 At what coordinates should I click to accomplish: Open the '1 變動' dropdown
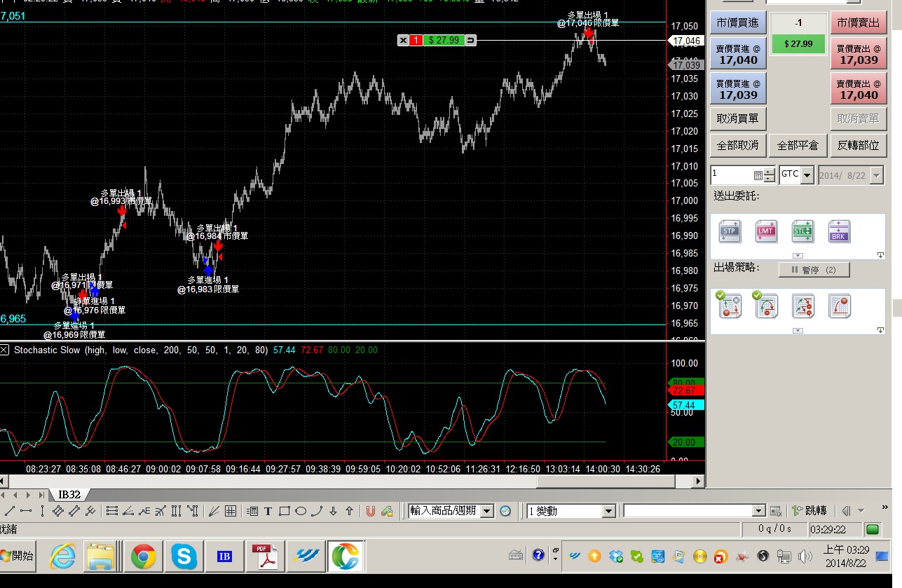pyautogui.click(x=608, y=511)
